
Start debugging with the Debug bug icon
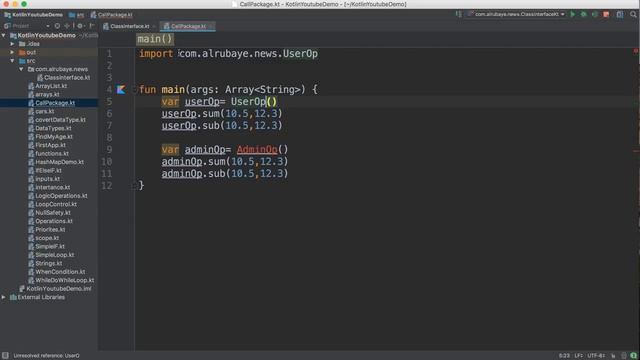(x=584, y=14)
